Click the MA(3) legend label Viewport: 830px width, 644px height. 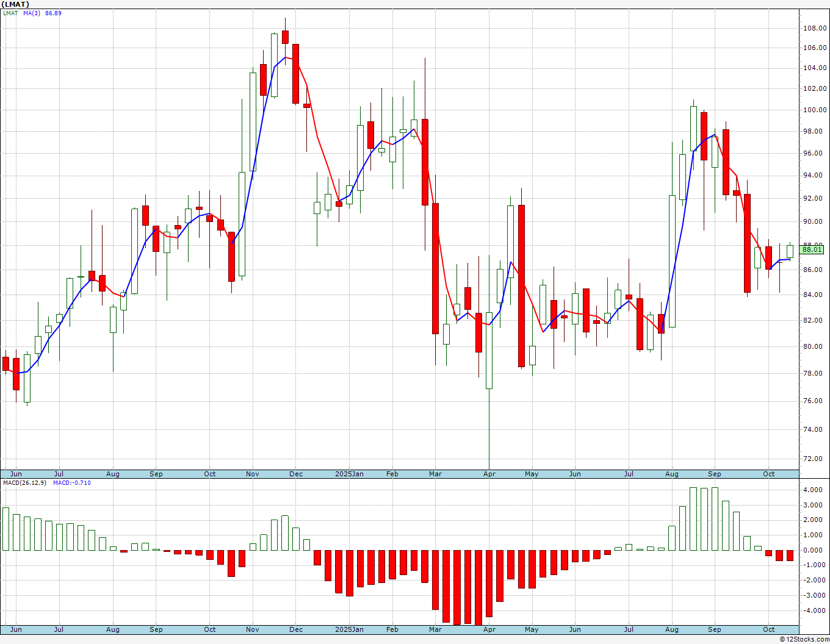tap(32, 13)
